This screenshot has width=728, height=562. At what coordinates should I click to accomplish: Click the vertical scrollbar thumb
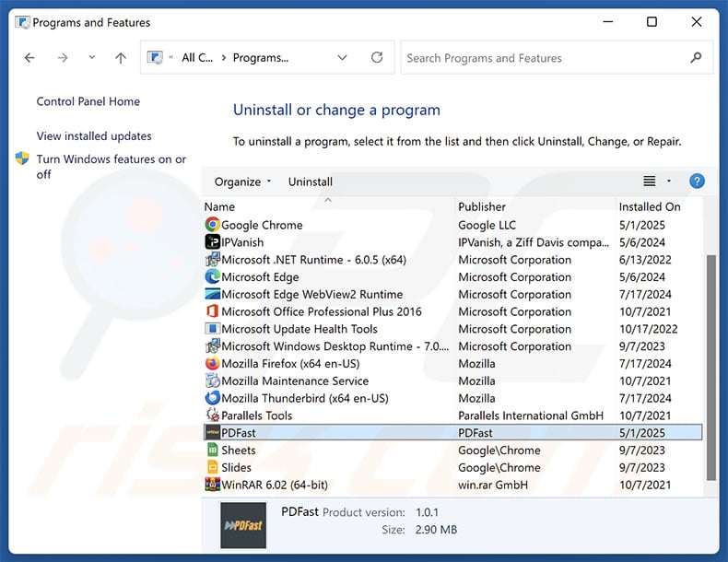pyautogui.click(x=710, y=368)
